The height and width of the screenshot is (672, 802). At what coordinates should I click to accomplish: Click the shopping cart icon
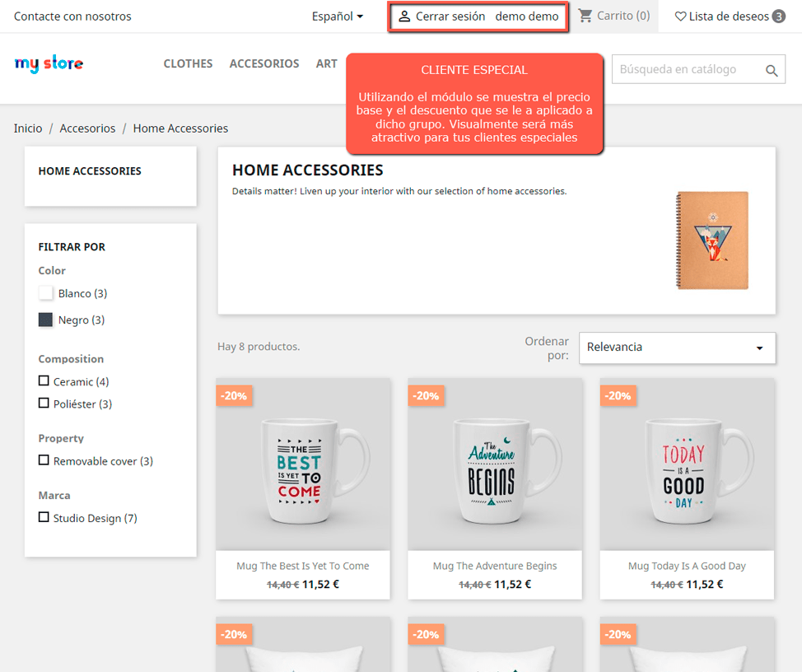point(586,16)
